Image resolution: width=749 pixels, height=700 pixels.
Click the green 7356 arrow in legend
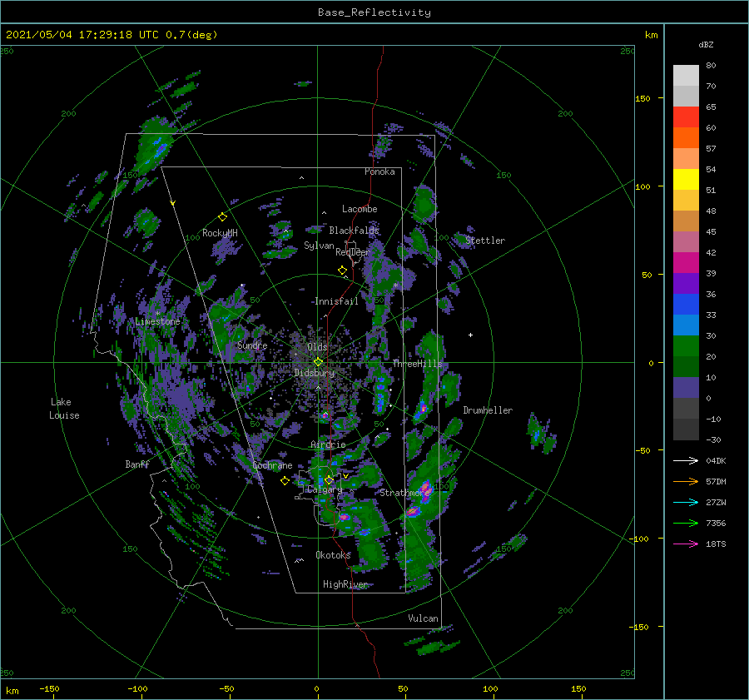click(x=686, y=524)
